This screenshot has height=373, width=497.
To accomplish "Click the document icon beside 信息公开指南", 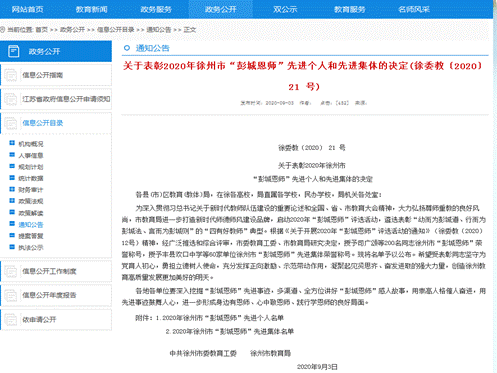I will point(10,75).
